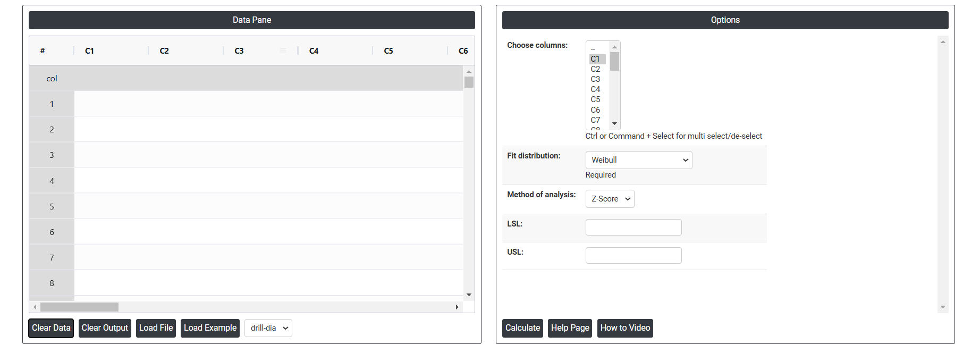This screenshot has height=361, width=980.
Task: Click the horizontal scrollbar thumb in Data Pane
Action: 80,307
